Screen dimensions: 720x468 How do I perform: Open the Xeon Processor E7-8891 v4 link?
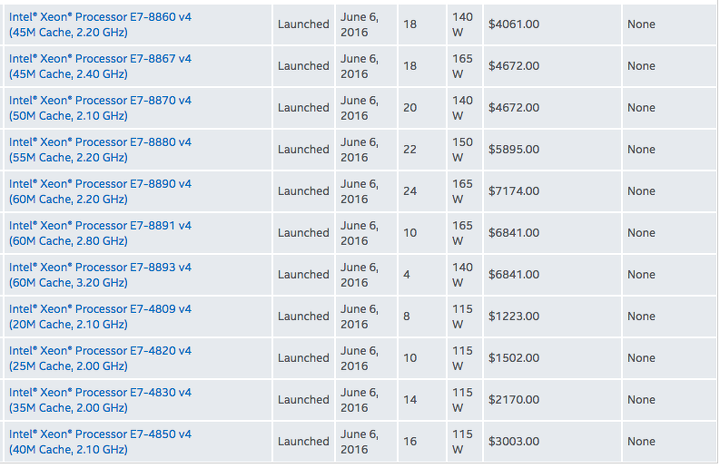100,233
